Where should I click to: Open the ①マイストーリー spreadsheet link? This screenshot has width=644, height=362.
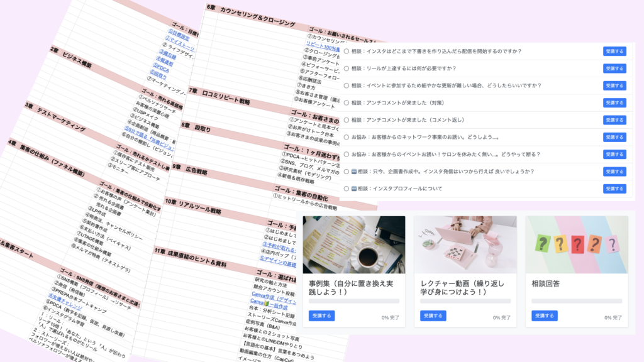coord(179,45)
